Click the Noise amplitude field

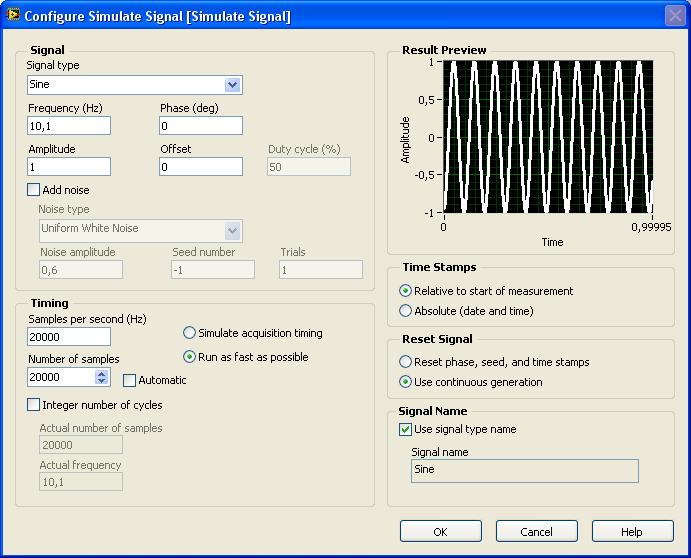click(81, 269)
